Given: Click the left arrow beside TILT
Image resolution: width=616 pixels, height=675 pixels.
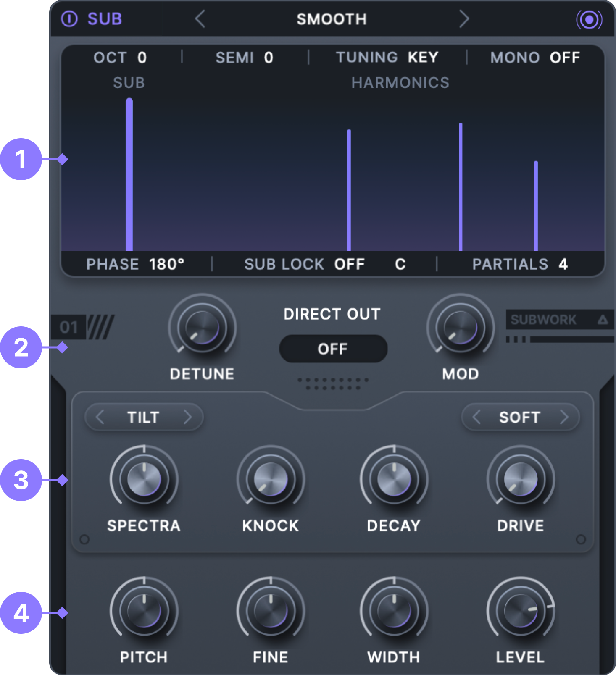Looking at the screenshot, I should (100, 417).
